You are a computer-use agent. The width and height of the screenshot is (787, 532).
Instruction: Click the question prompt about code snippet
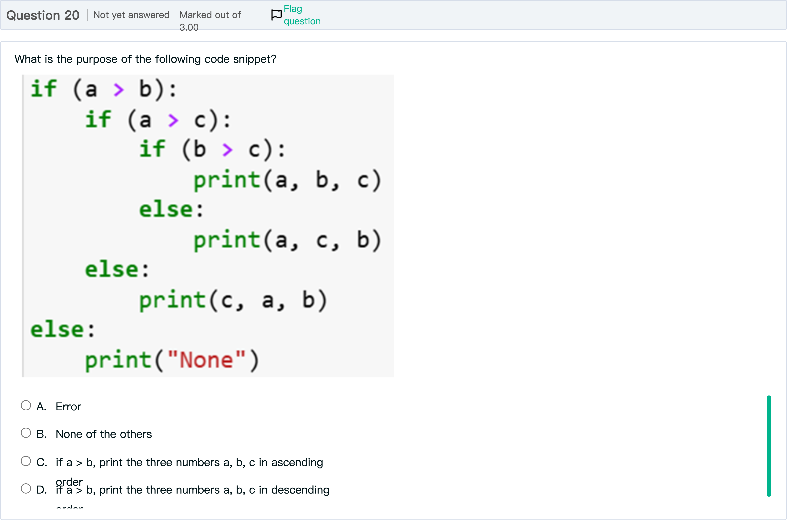pyautogui.click(x=145, y=59)
